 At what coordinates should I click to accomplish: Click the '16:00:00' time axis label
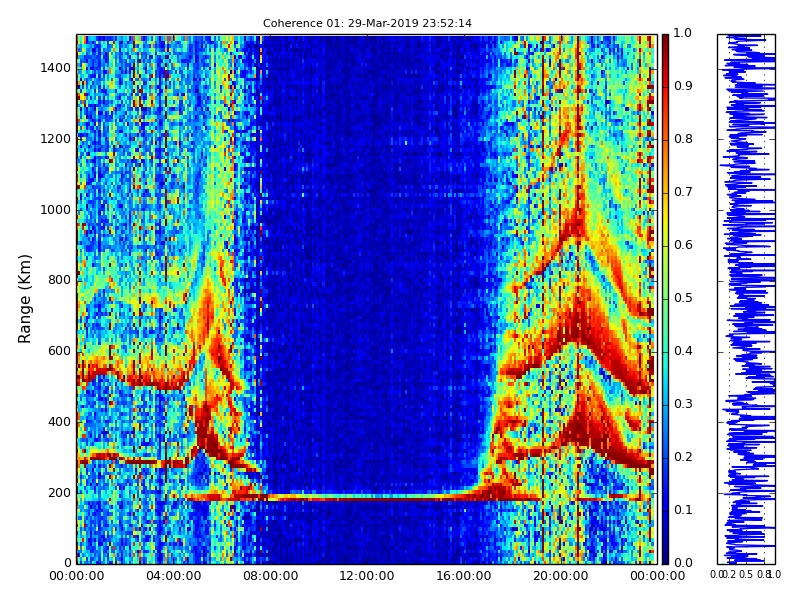(x=464, y=576)
